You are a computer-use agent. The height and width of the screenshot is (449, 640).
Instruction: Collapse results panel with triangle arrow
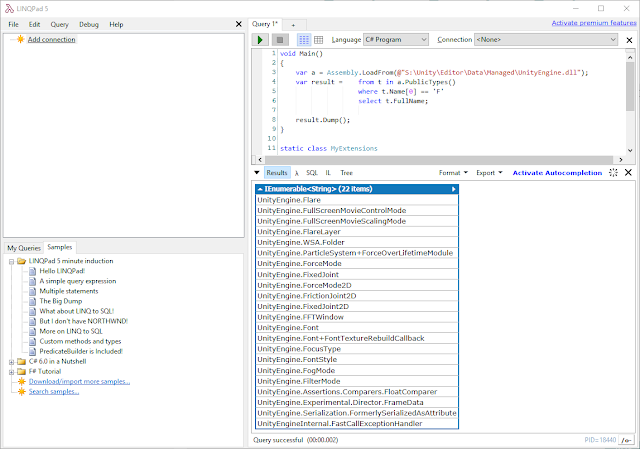click(x=257, y=173)
